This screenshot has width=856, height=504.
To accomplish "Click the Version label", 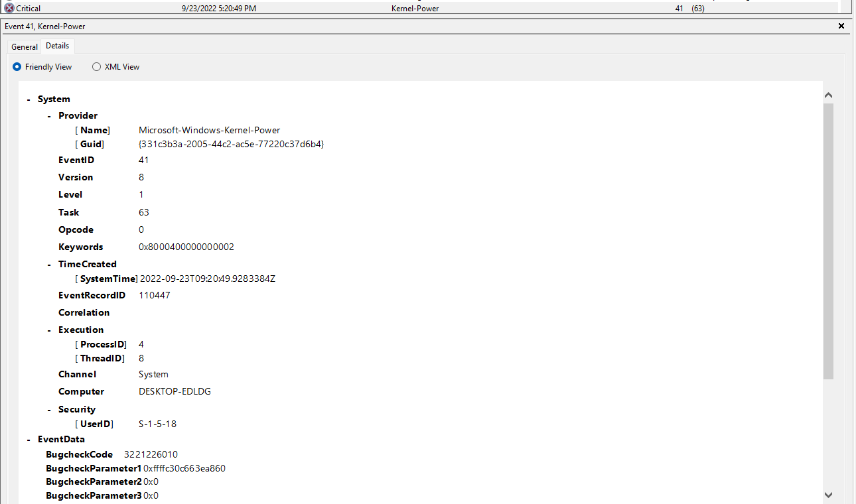I will (x=76, y=178).
